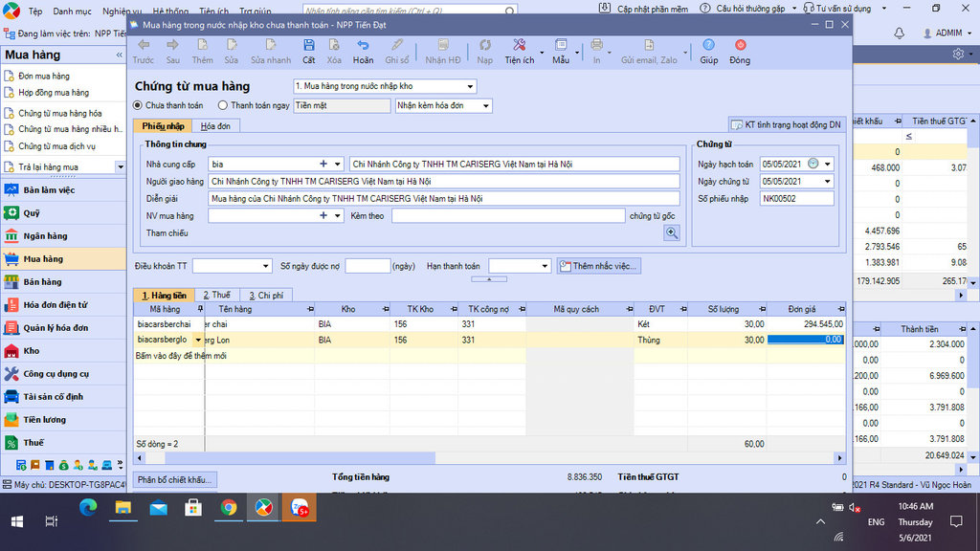The width and height of the screenshot is (980, 551).
Task: Select the Thanh toán ngay radio option
Action: coord(222,105)
